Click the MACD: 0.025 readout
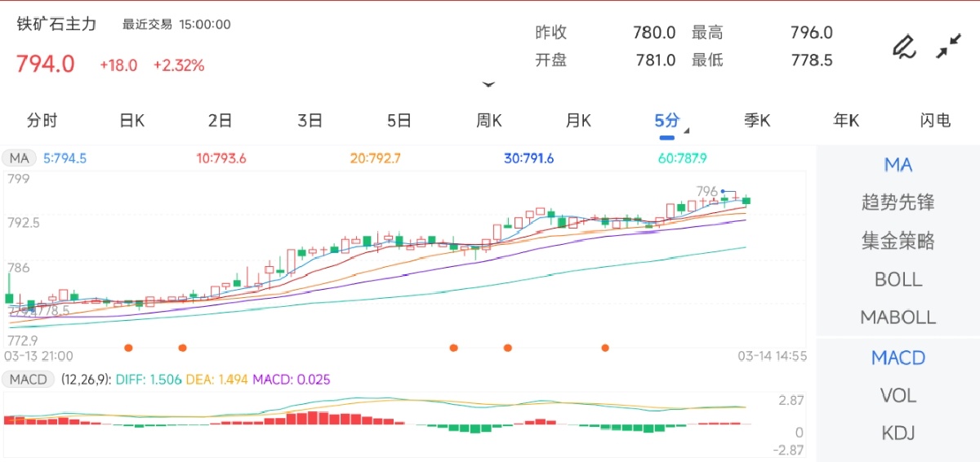This screenshot has height=462, width=980. tap(292, 380)
